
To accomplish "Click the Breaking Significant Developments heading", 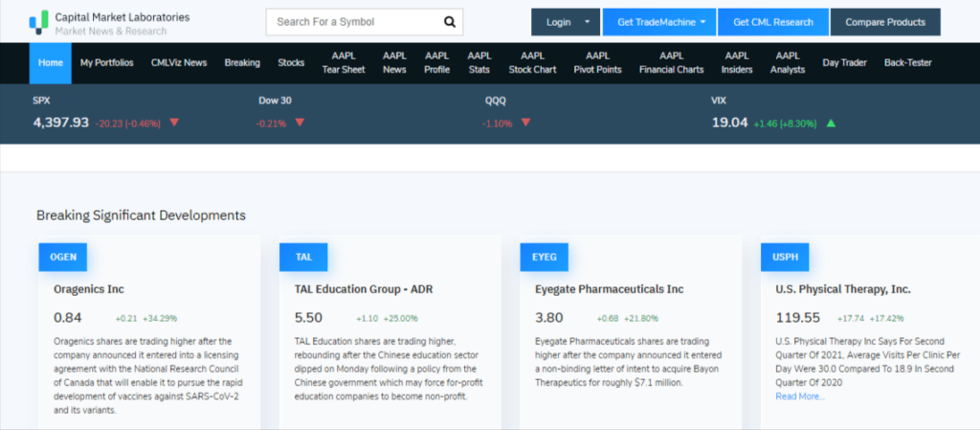I will coord(141,215).
